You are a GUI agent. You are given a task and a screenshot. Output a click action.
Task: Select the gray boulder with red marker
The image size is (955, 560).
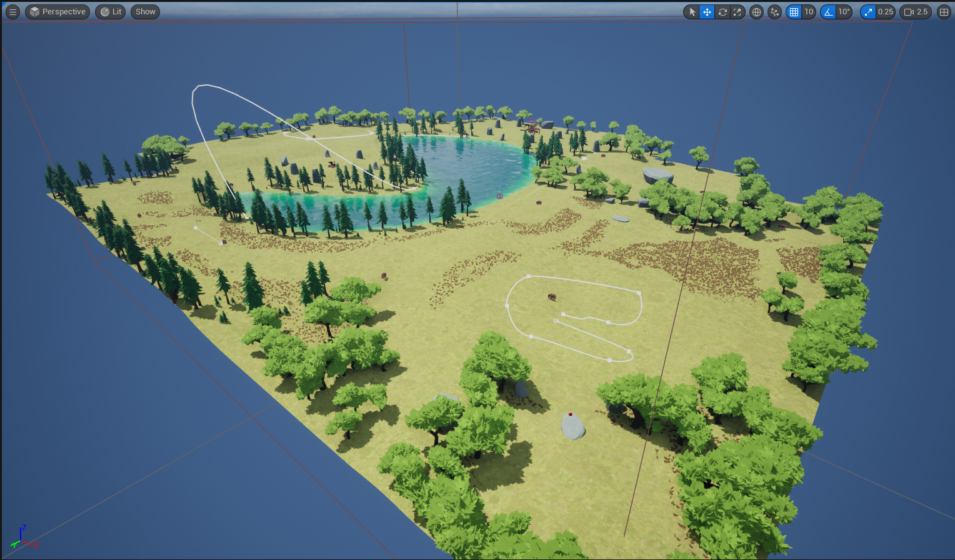[572, 426]
